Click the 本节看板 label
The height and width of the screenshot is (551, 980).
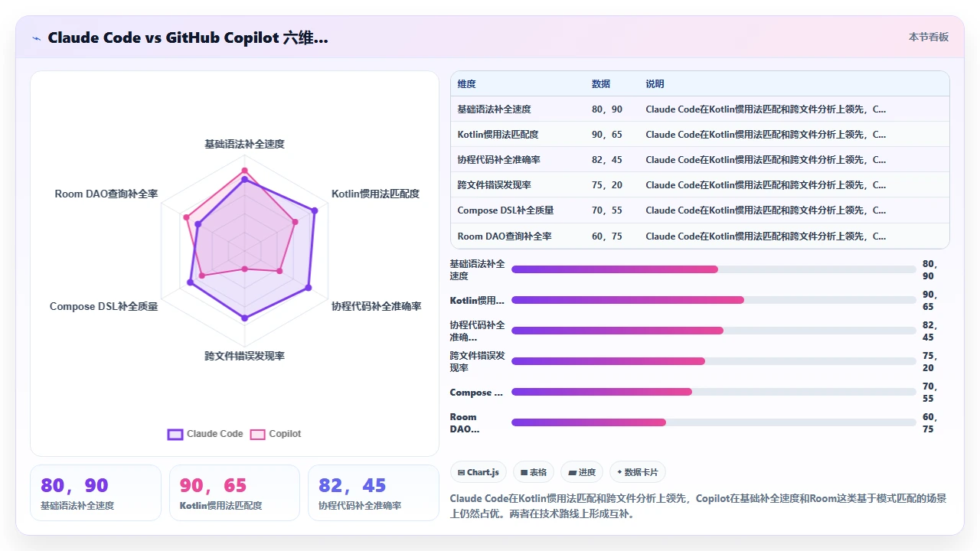click(929, 37)
